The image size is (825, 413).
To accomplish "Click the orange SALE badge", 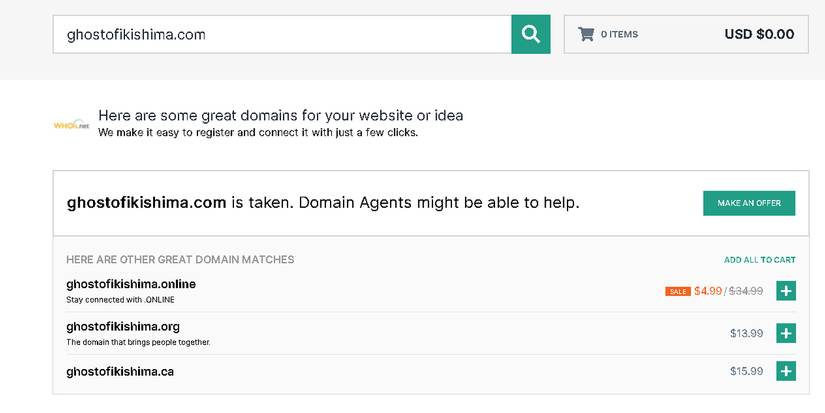I will (x=677, y=292).
